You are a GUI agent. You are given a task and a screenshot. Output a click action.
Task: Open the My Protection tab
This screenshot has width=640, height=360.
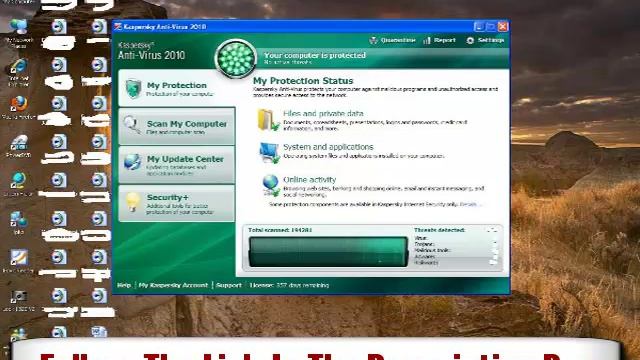point(177,88)
